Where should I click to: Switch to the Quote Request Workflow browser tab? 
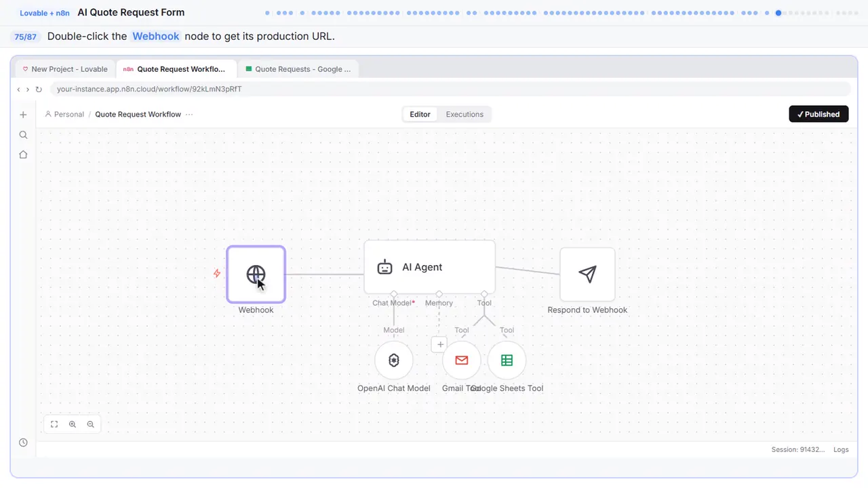tap(175, 69)
